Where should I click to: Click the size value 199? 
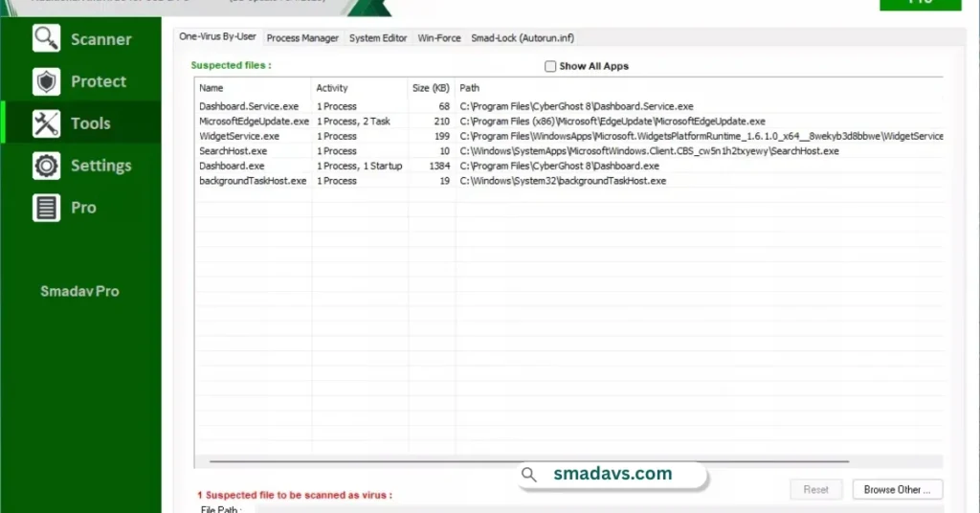click(x=442, y=136)
